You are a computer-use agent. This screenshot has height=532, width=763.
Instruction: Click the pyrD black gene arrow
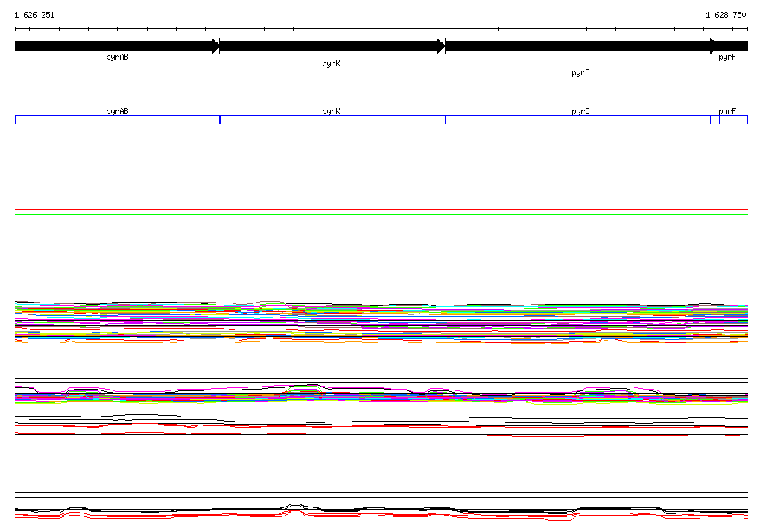[581, 45]
